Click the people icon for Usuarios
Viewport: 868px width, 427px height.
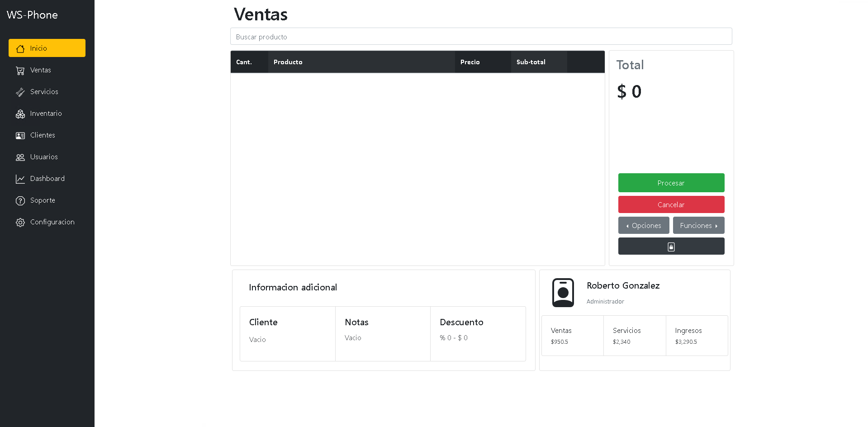tap(20, 157)
